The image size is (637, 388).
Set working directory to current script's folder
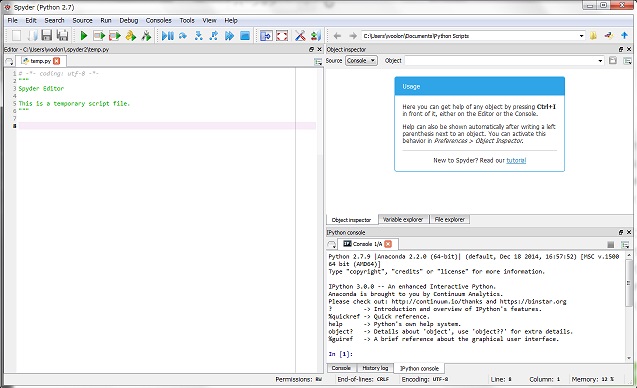pyautogui.click(x=609, y=36)
